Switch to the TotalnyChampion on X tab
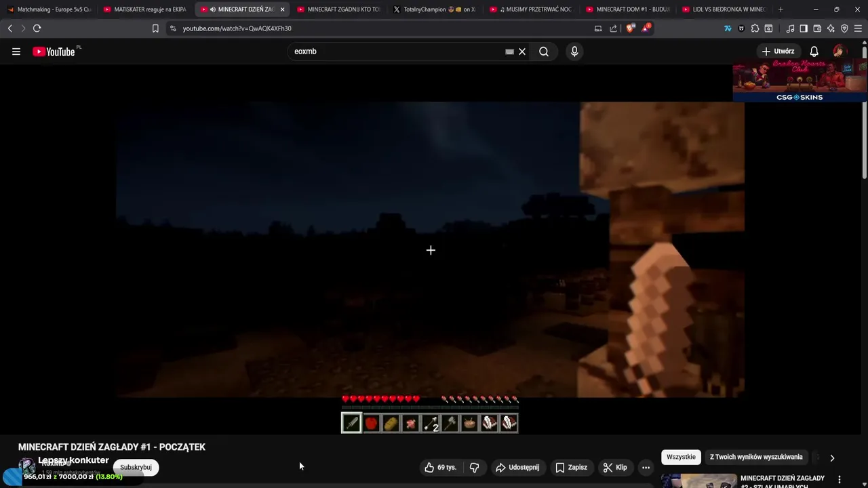This screenshot has width=868, height=488. 435,9
